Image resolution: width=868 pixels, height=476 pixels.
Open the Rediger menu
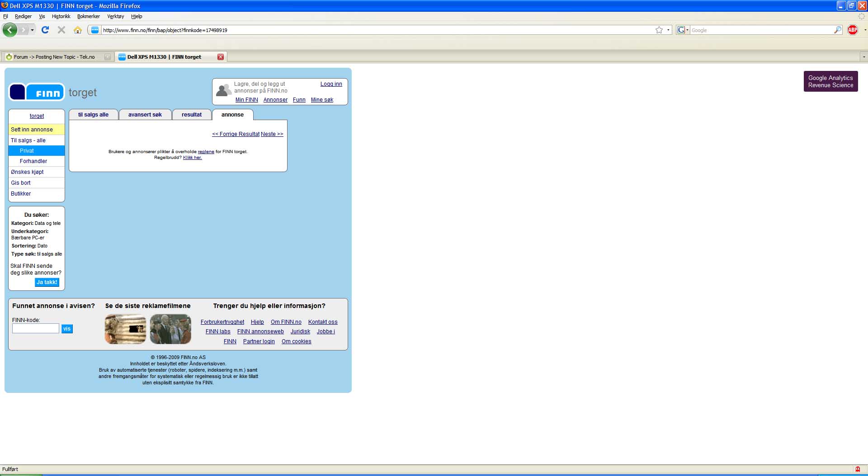[23, 16]
